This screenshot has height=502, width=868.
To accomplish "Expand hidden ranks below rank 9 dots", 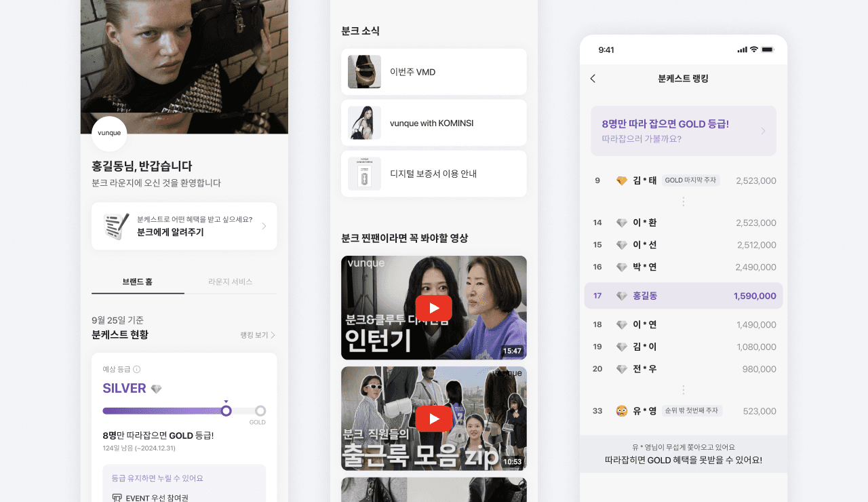I will point(684,201).
